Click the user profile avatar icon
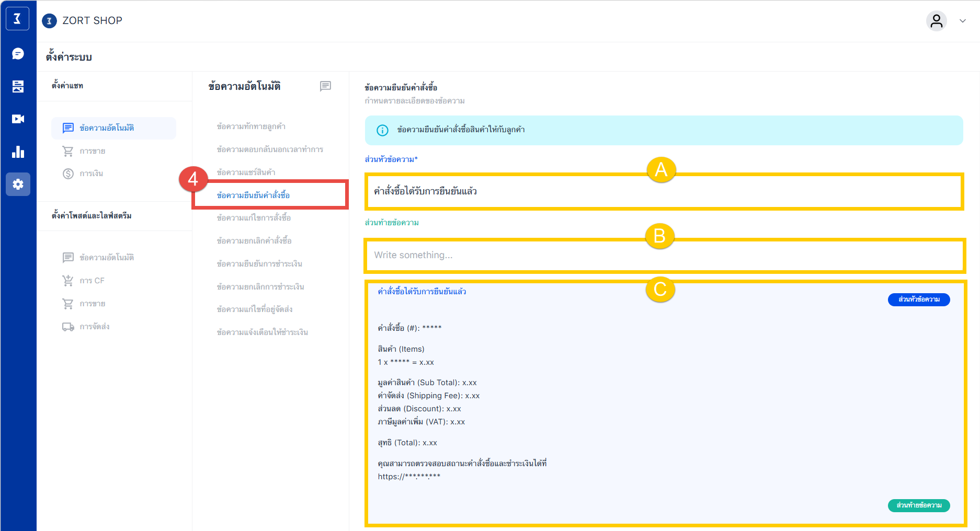The width and height of the screenshot is (980, 531). click(x=936, y=21)
